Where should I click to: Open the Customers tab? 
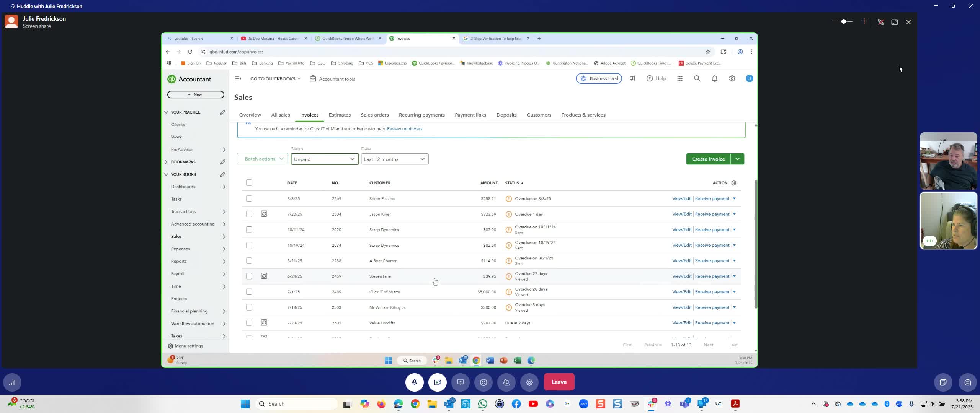[539, 115]
